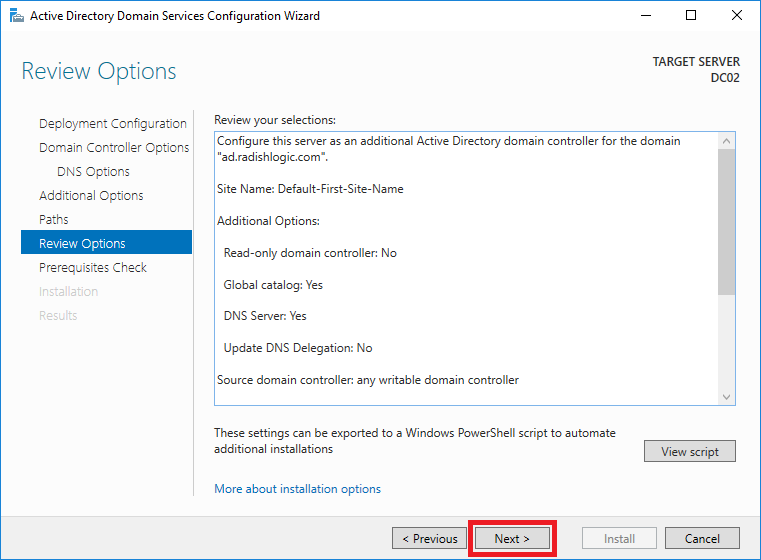Open More about installation options link
The image size is (761, 560).
(298, 489)
